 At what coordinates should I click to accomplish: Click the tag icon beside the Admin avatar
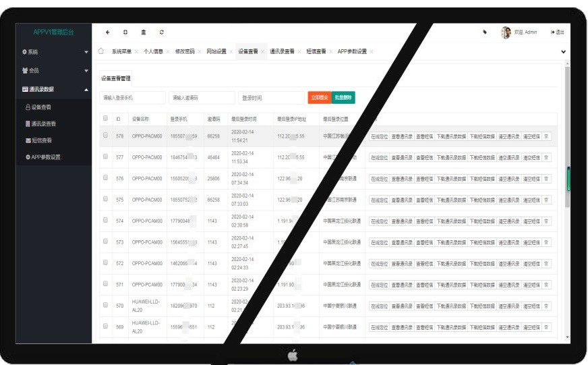click(x=485, y=32)
